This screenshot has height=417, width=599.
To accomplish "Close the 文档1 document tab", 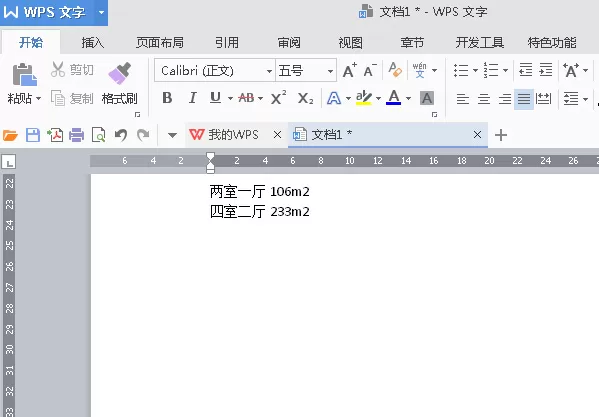I will (x=477, y=134).
